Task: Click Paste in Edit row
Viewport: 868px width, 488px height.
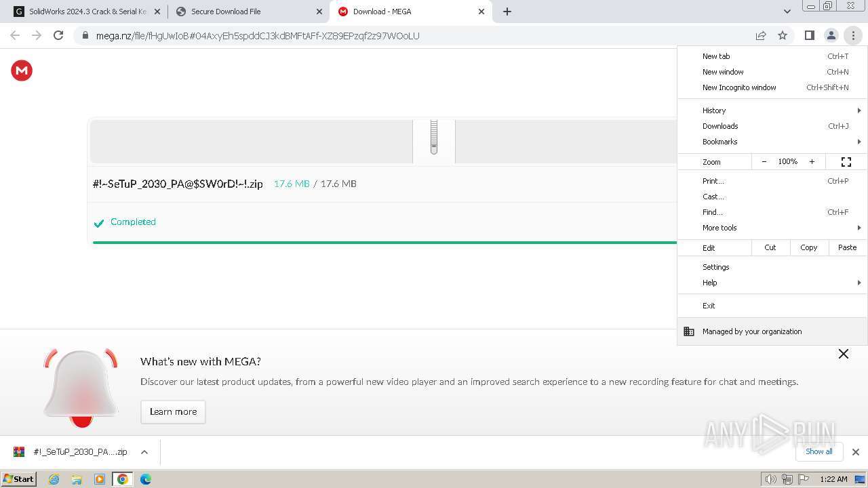Action: (x=848, y=247)
